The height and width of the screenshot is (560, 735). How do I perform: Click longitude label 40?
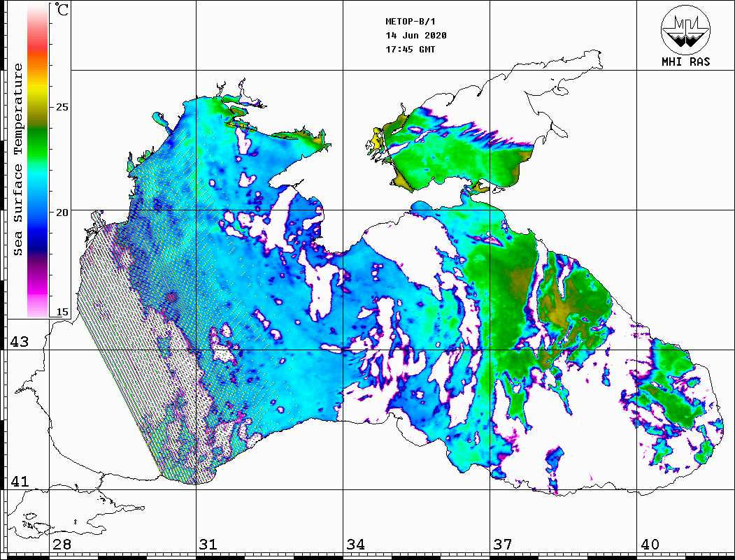click(x=650, y=545)
